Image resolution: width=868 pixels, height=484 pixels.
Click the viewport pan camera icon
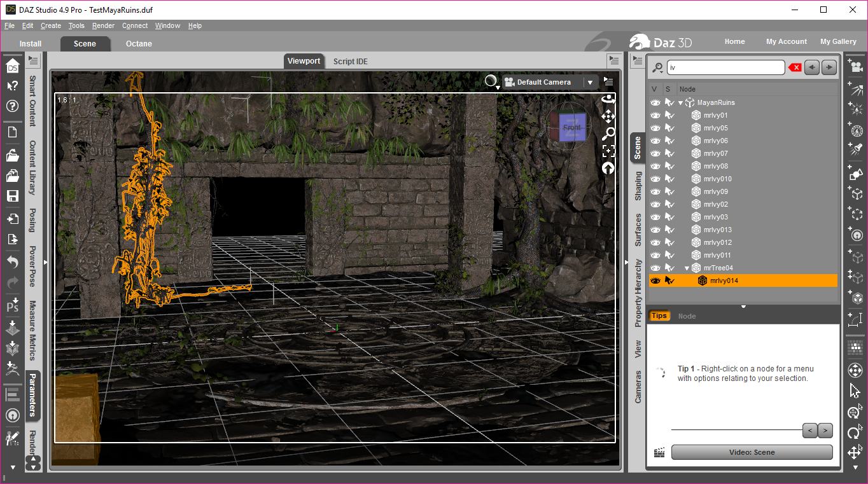click(608, 116)
